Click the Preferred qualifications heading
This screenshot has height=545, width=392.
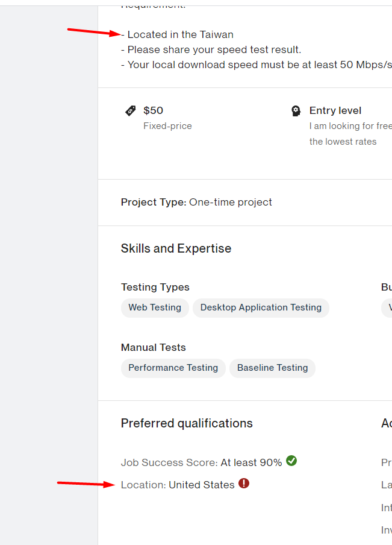pos(187,423)
